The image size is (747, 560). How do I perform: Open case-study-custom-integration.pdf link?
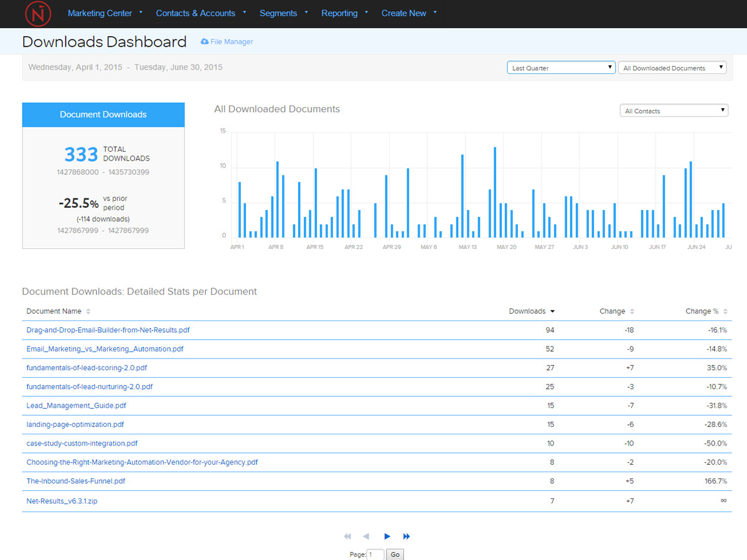(x=82, y=444)
